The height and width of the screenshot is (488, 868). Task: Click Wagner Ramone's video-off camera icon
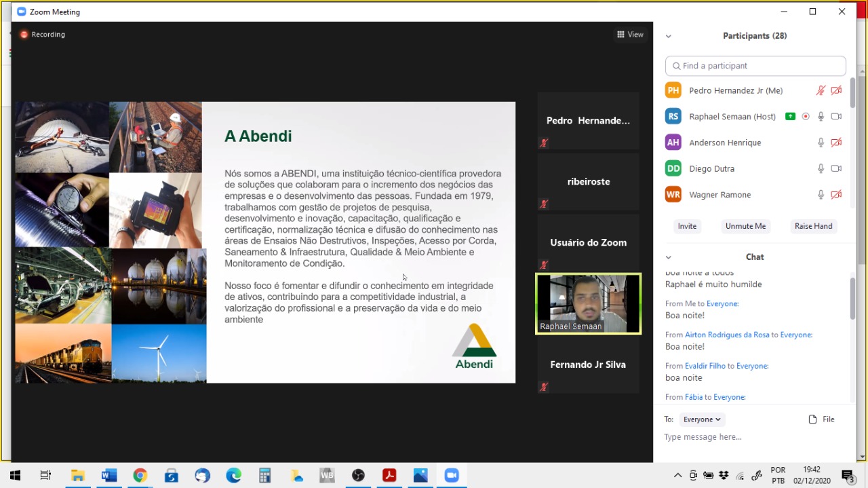point(836,195)
